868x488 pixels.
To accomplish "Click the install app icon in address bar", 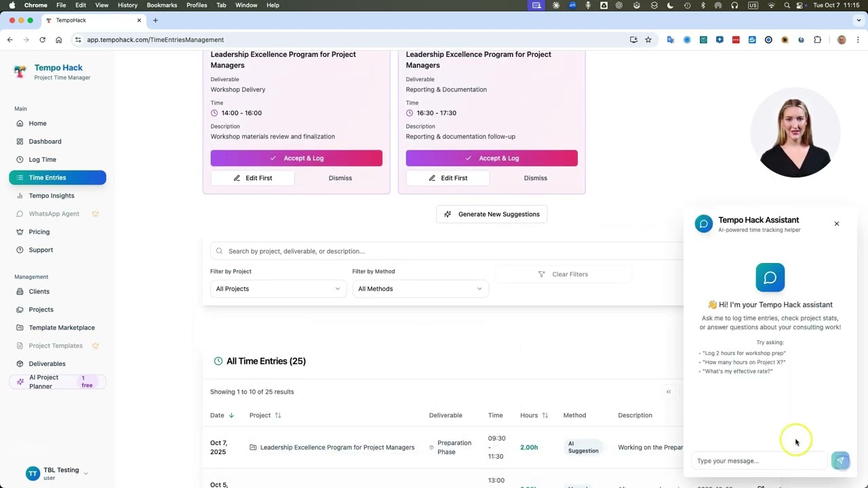I will (633, 40).
